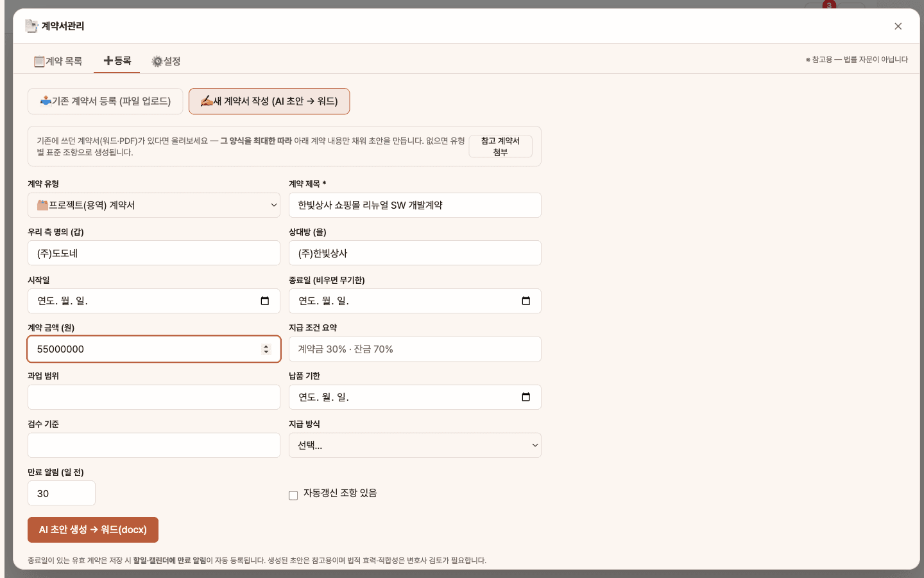Focus the 우리 측 명의 (갑) field
This screenshot has width=924, height=578.
[154, 253]
